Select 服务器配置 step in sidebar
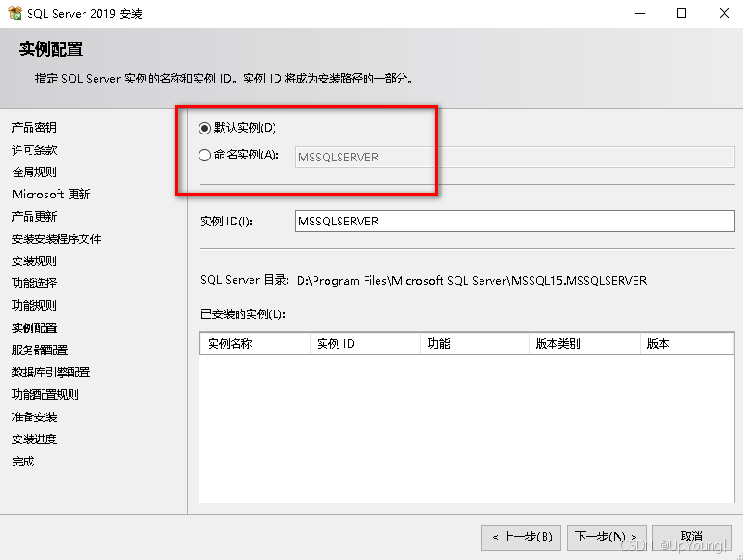Viewport: 743px width, 560px height. click(40, 350)
